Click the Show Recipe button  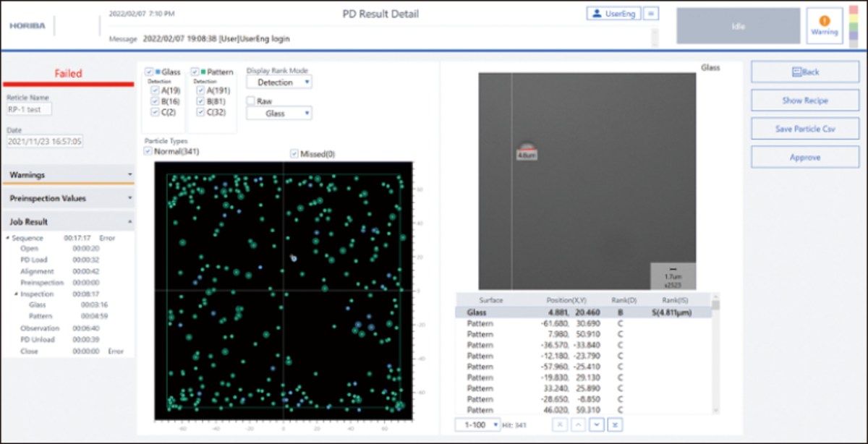point(804,101)
